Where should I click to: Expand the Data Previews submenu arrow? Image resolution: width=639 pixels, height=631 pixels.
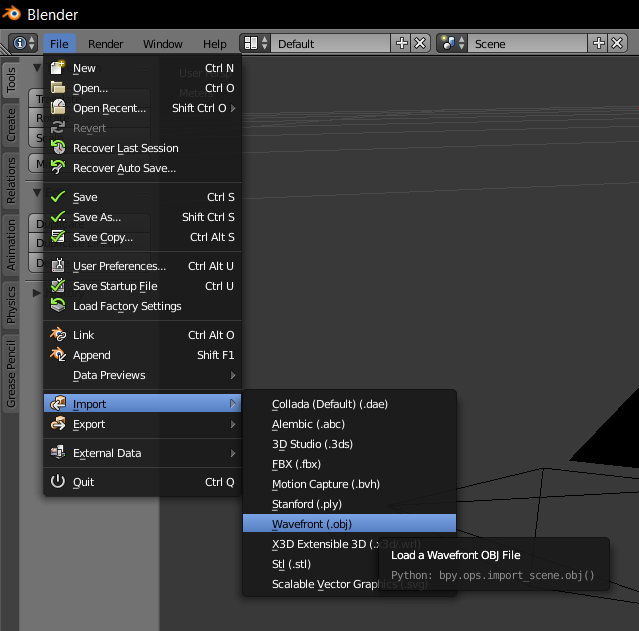pyautogui.click(x=233, y=375)
